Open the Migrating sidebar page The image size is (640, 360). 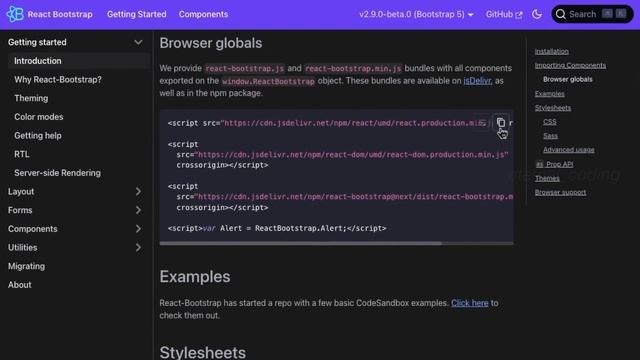27,266
